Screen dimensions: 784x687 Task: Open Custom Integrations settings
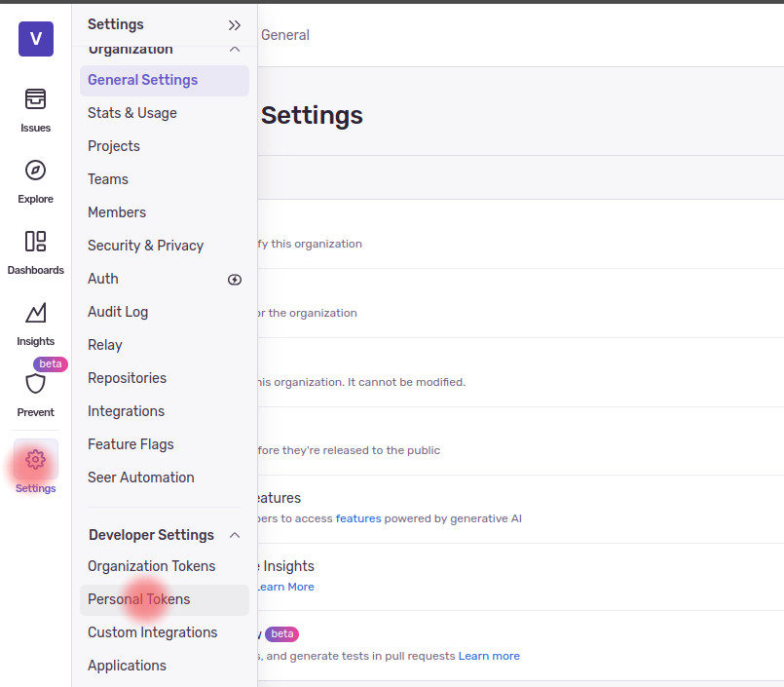(x=153, y=632)
